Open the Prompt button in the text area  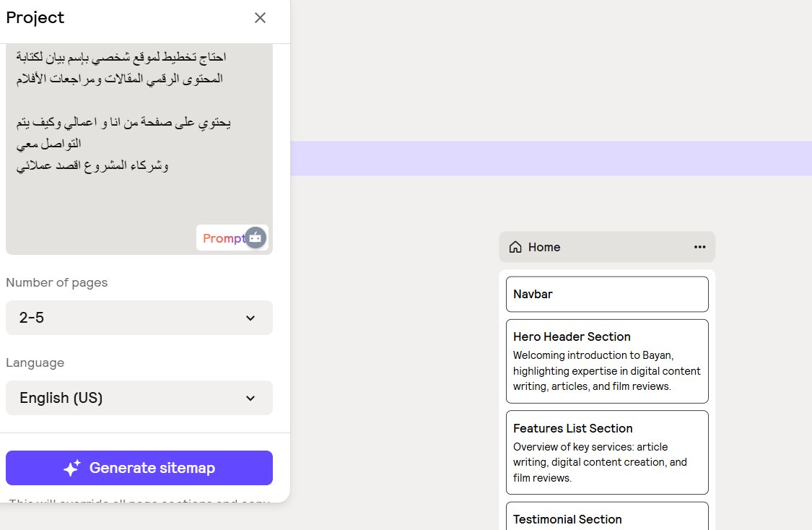pyautogui.click(x=232, y=238)
